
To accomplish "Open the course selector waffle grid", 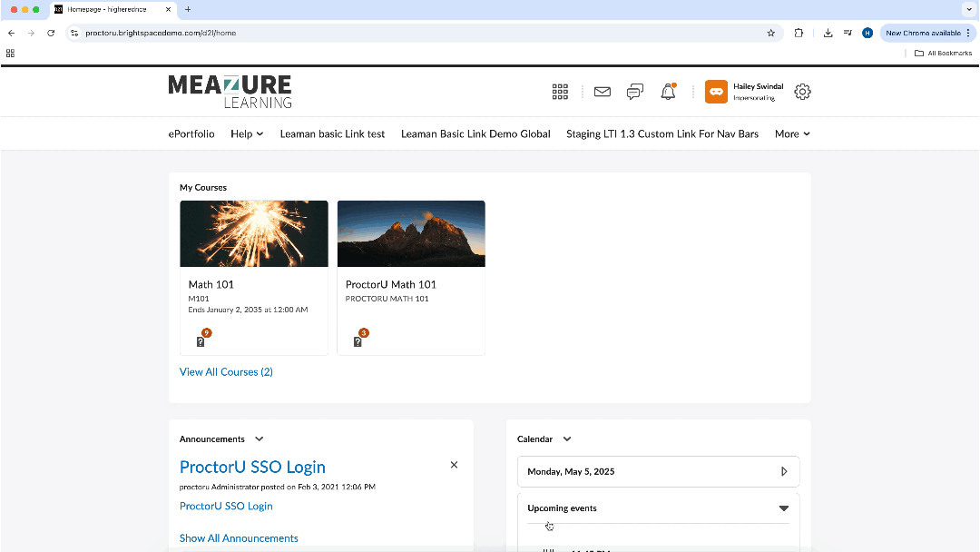I will pos(560,92).
